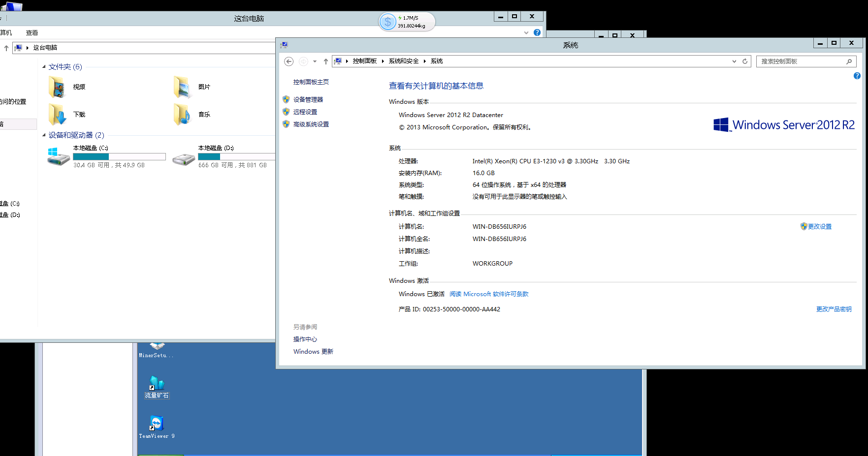Expand the 系统和安全 breadcrumb arrow

[x=424, y=61]
